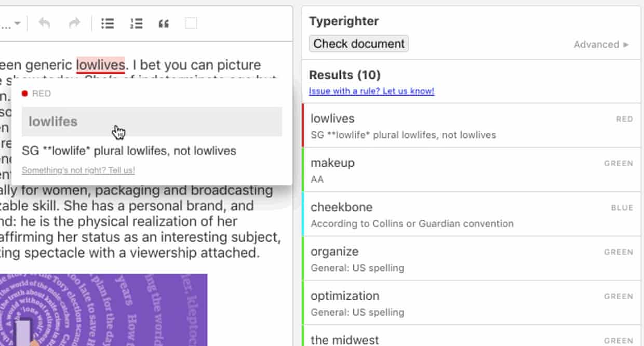The height and width of the screenshot is (346, 644).
Task: Open the truncated style dropdown in toolbar
Action: click(11, 23)
